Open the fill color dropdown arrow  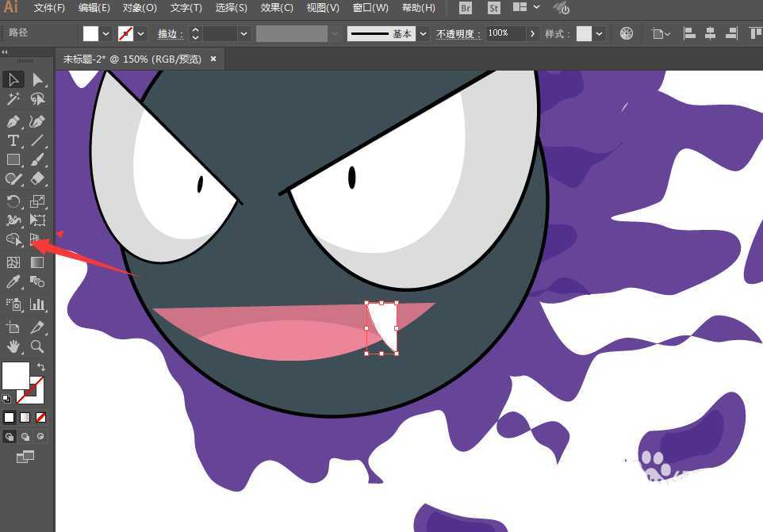pos(105,33)
